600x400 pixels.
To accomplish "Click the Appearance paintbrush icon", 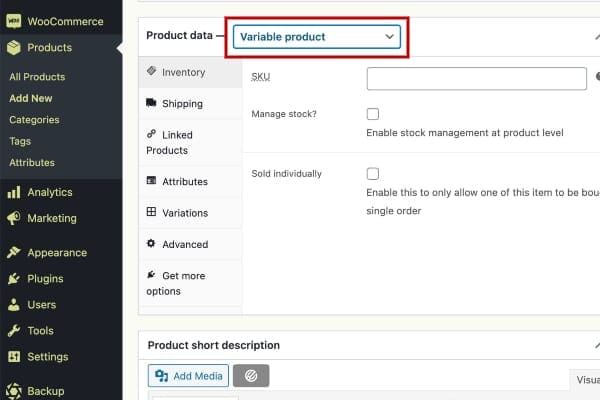I will 13,253.
